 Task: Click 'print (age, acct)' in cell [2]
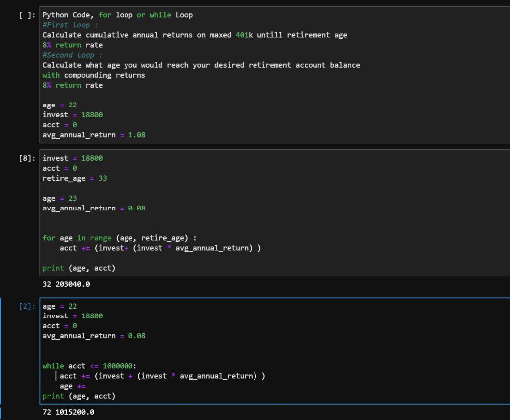[79, 396]
